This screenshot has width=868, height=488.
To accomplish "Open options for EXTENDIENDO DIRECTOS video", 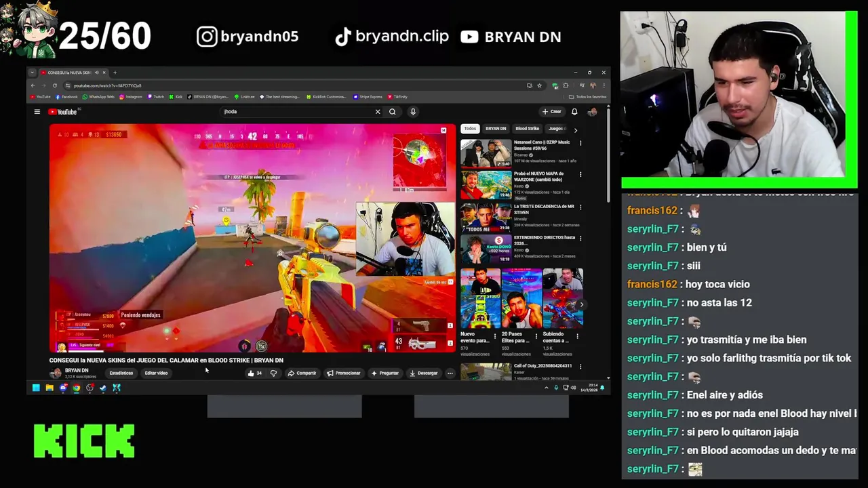I will 580,239.
